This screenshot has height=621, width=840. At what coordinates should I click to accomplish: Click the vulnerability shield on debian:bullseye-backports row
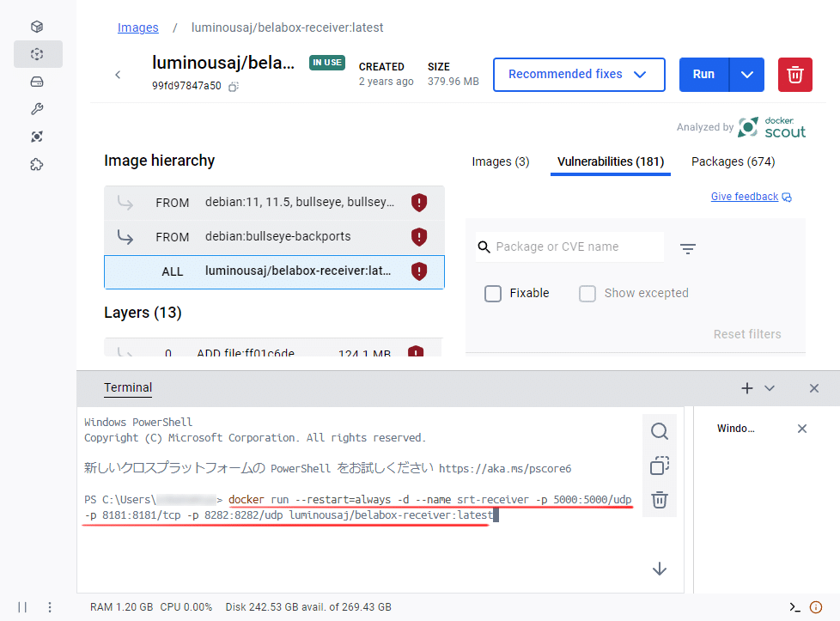pyautogui.click(x=419, y=237)
